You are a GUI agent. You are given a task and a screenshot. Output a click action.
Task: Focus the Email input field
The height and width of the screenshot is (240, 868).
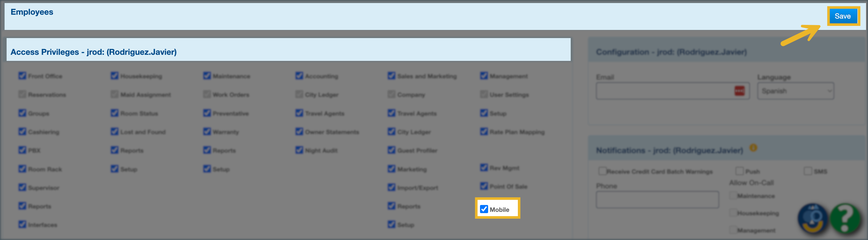664,91
